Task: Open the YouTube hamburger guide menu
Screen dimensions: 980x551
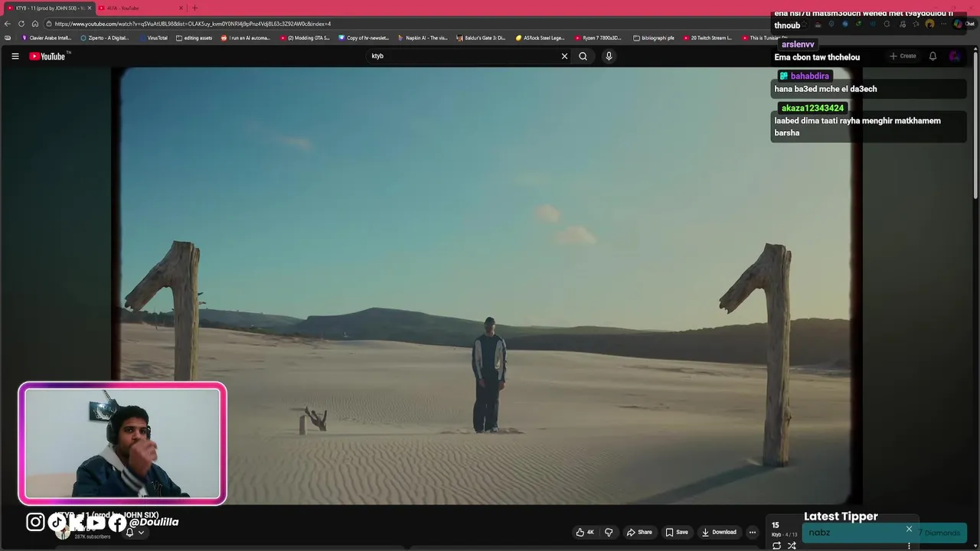Action: click(x=15, y=56)
